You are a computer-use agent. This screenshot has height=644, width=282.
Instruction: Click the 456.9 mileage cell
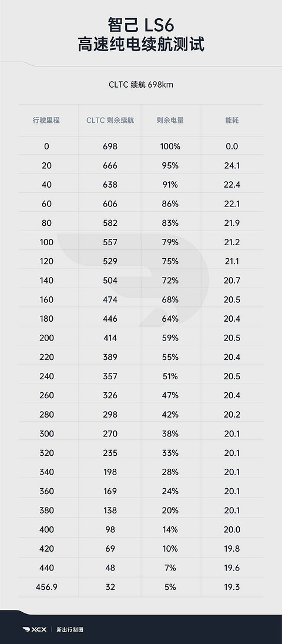[46, 587]
